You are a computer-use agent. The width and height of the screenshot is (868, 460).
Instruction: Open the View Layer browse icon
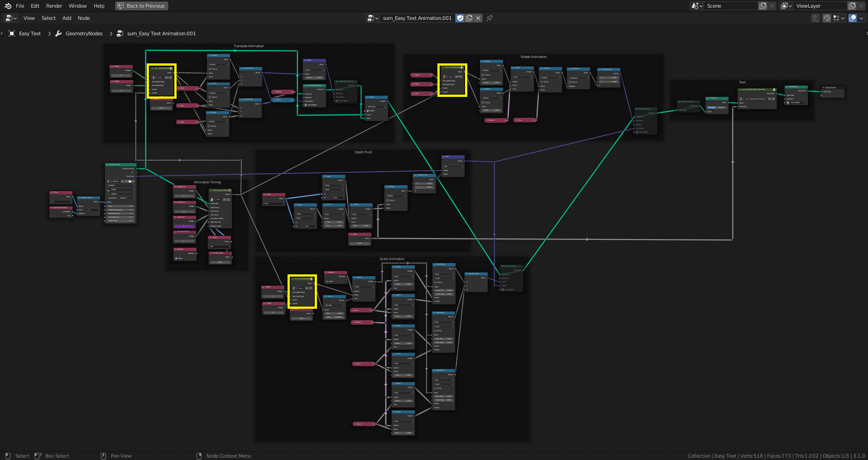tap(786, 6)
